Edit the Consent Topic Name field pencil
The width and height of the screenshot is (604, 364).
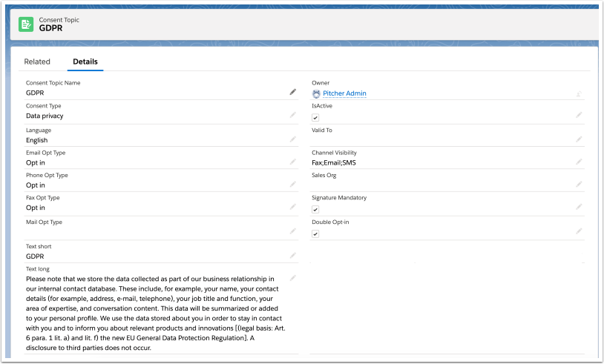(292, 92)
